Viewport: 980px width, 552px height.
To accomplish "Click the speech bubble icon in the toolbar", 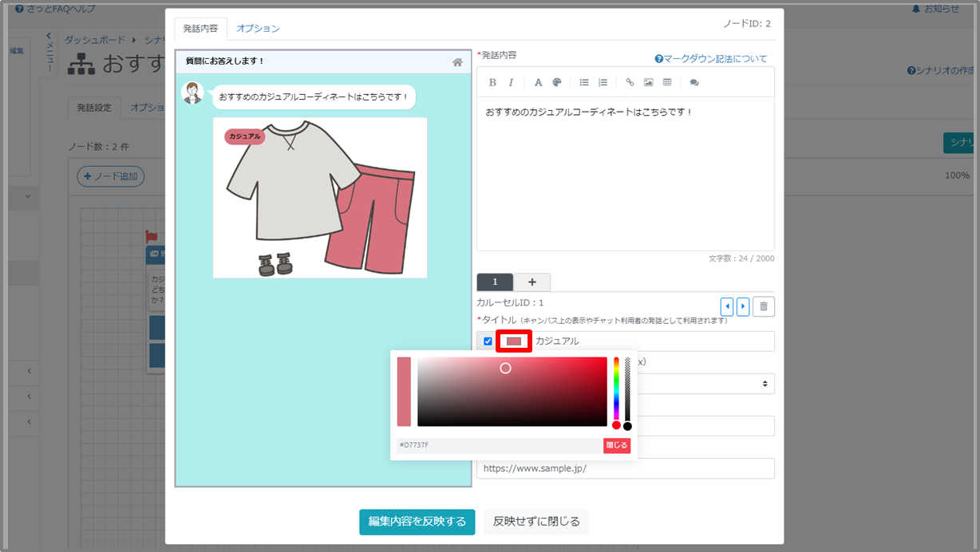I will pos(694,82).
